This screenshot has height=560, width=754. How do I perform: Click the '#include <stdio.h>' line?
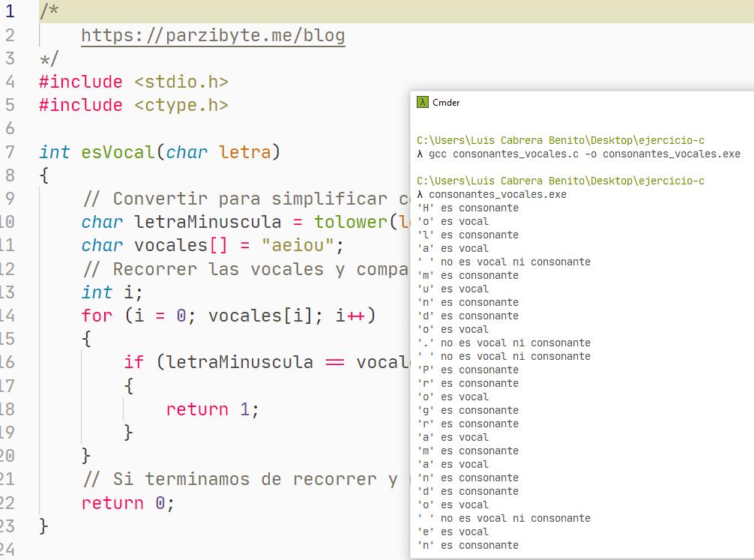[x=133, y=82]
